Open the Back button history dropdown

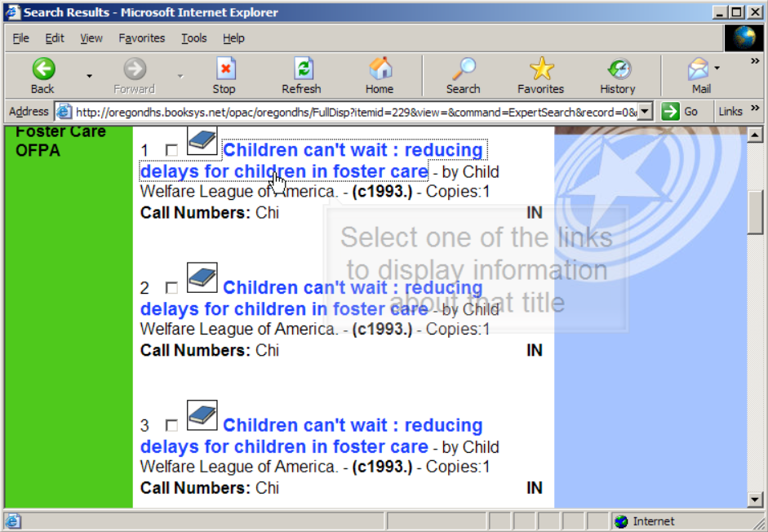pyautogui.click(x=89, y=76)
